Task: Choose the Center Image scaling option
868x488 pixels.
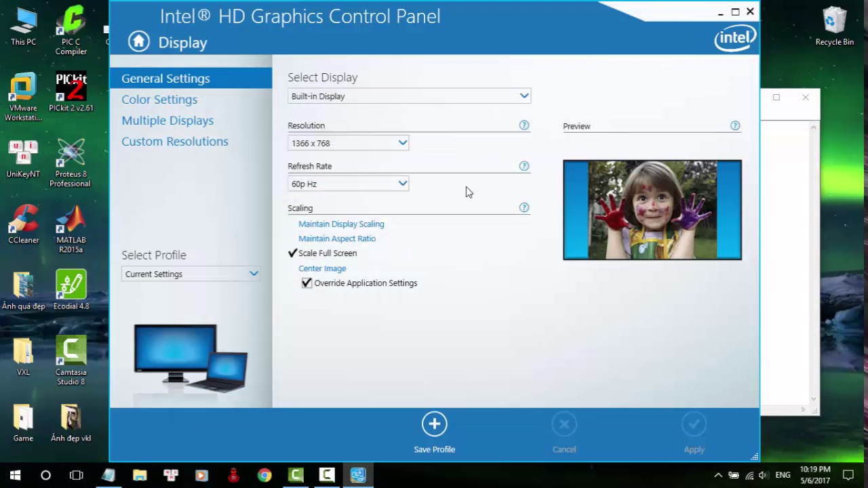Action: click(322, 268)
